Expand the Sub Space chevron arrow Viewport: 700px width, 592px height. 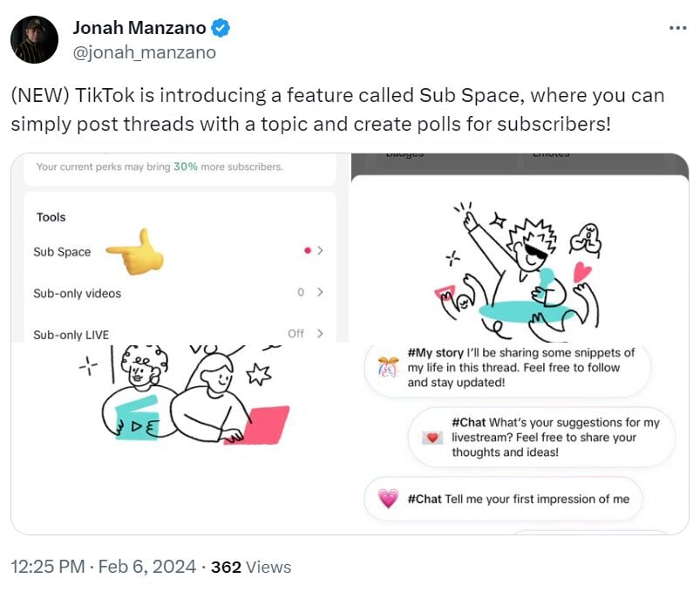click(320, 251)
